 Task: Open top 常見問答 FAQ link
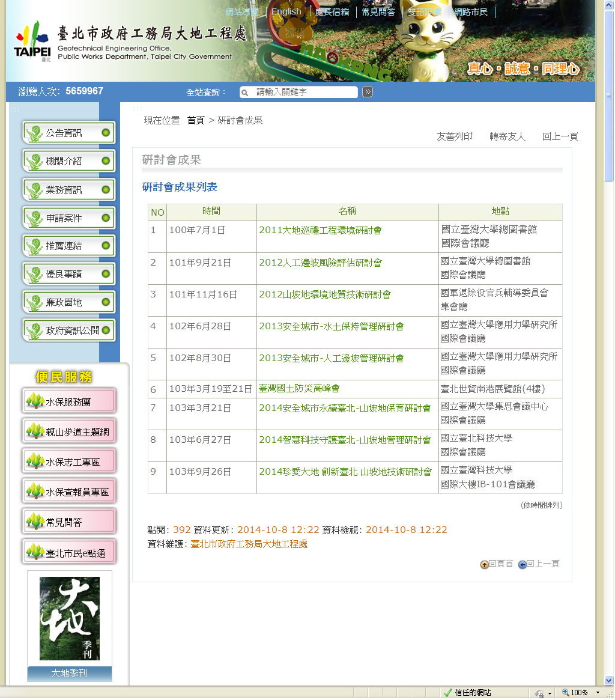pyautogui.click(x=378, y=12)
